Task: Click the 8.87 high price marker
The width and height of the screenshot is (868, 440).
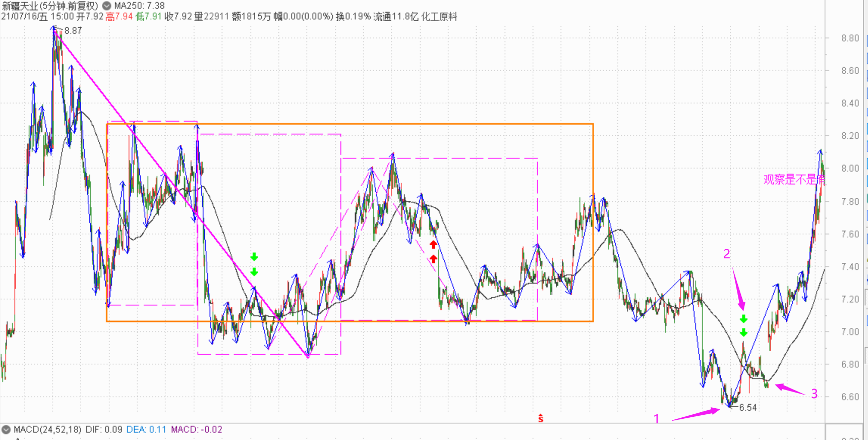Action: tap(73, 31)
